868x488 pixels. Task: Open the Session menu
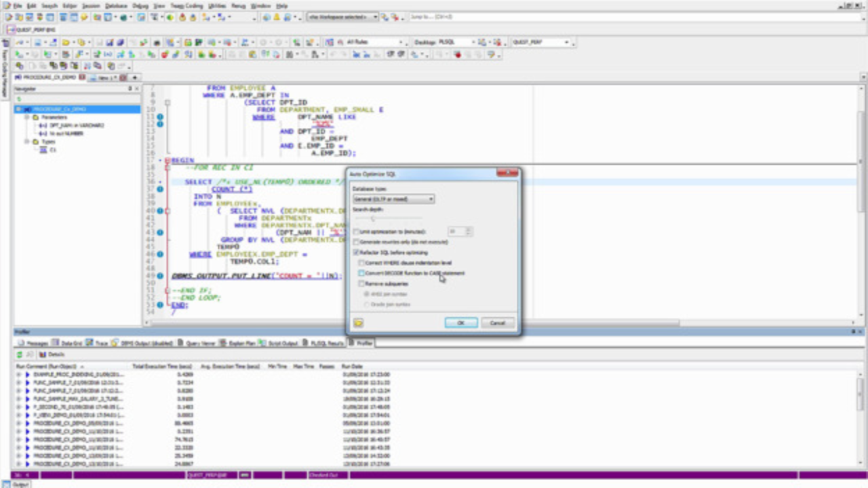click(x=91, y=5)
